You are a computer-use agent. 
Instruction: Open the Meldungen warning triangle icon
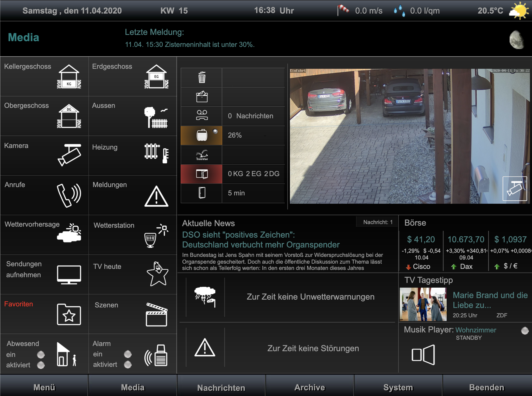(156, 196)
